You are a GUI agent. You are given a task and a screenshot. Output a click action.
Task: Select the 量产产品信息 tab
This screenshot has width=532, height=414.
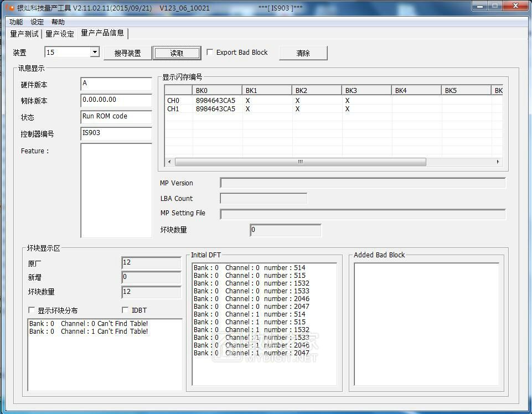[102, 33]
